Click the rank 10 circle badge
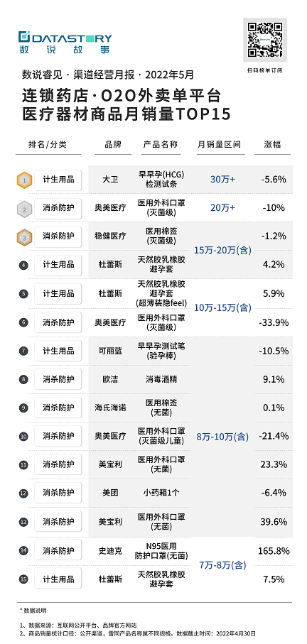Screen dimensions: 307x644 [x=24, y=437]
